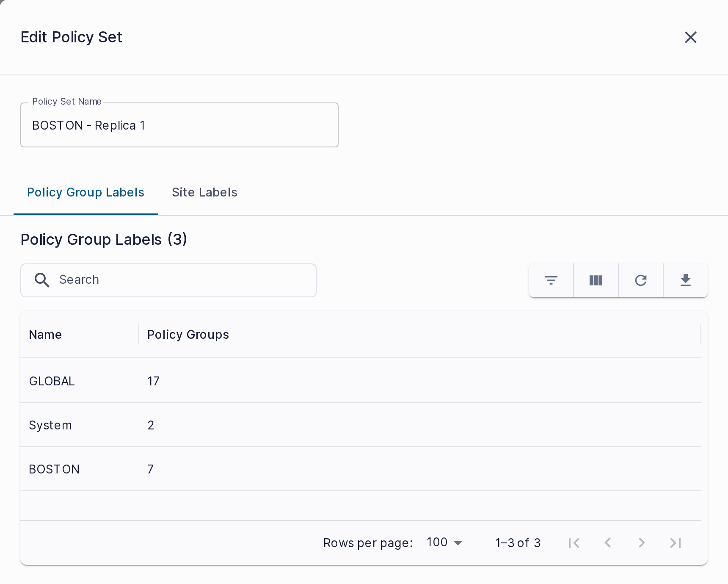Open the filter list icon
The image size is (728, 584).
tap(551, 280)
